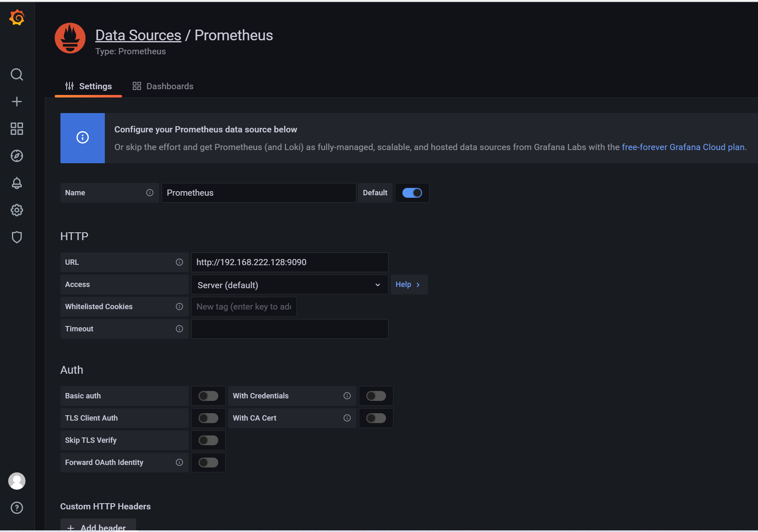
Task: Enable the Forward OAuth Identity toggle
Action: pyautogui.click(x=208, y=463)
